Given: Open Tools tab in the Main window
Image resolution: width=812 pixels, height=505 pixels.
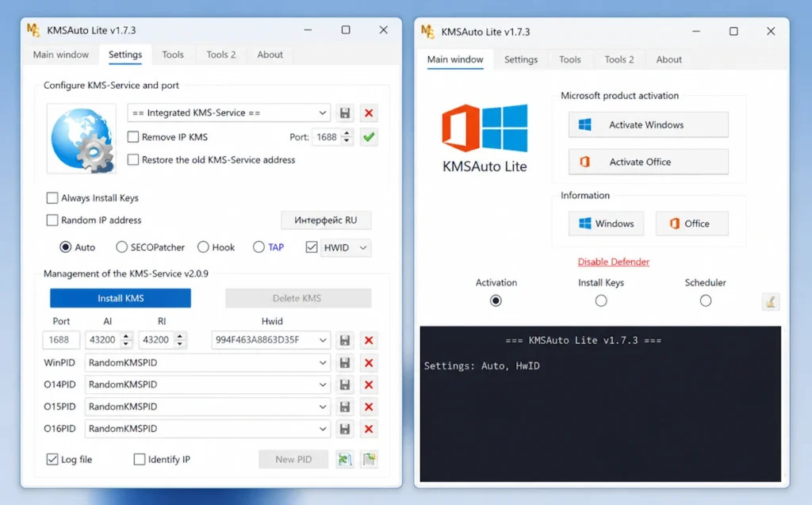Looking at the screenshot, I should (569, 59).
